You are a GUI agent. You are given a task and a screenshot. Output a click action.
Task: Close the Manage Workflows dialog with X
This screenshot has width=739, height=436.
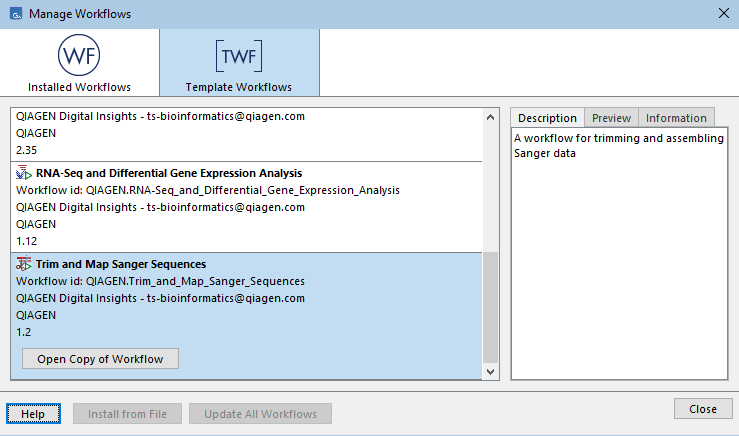(x=724, y=13)
